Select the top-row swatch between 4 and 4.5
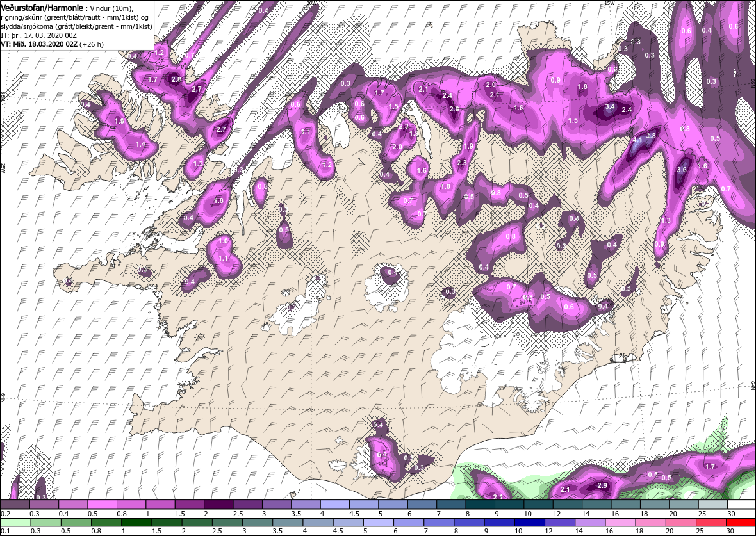The width and height of the screenshot is (756, 536). click(x=336, y=504)
